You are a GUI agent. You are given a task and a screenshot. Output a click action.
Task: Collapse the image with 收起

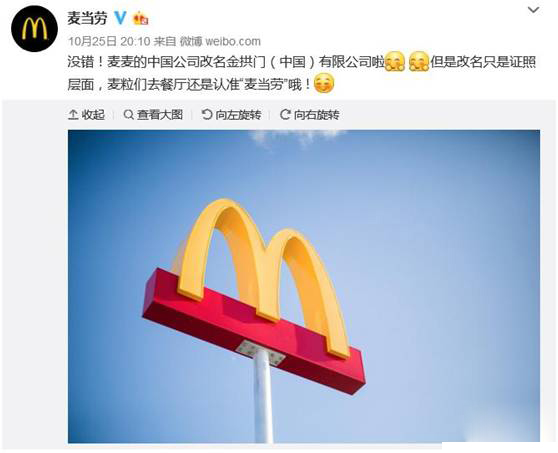click(x=86, y=115)
